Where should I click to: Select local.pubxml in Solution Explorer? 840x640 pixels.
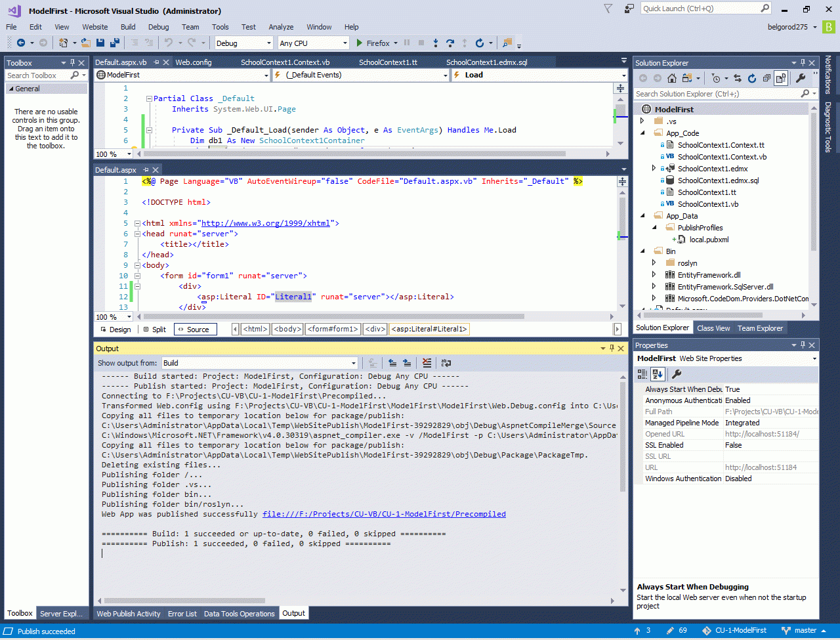pyautogui.click(x=709, y=240)
